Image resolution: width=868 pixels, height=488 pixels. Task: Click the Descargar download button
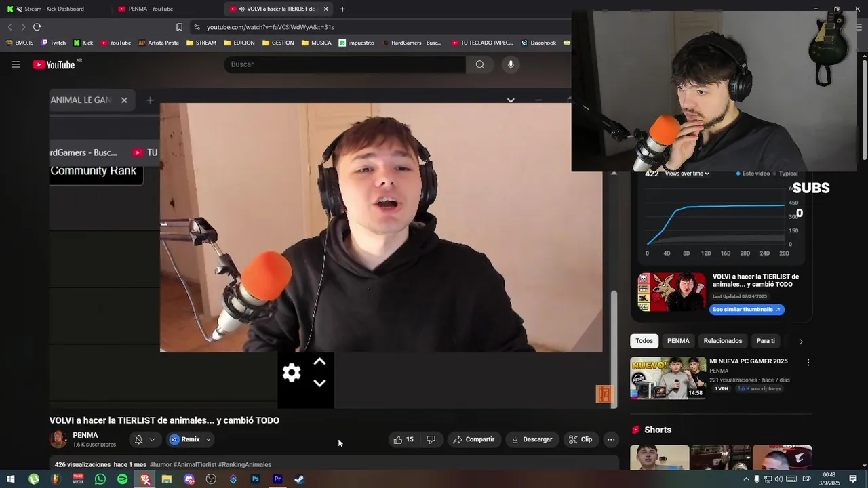tap(532, 439)
